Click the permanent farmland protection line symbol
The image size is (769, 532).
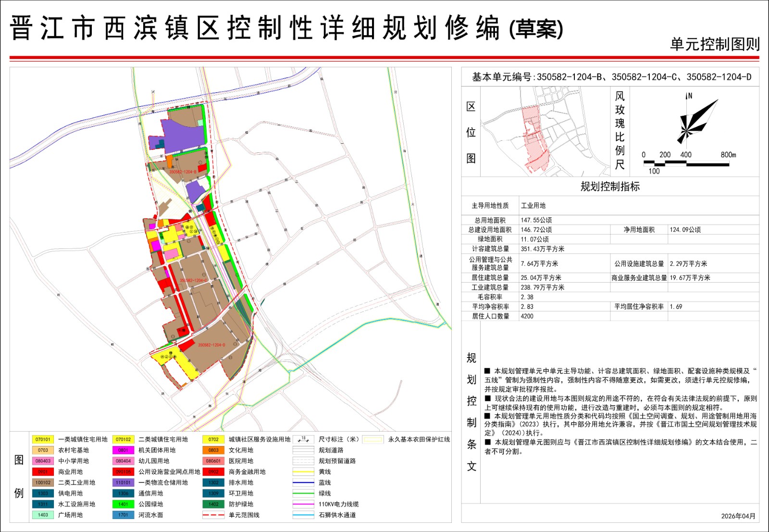coord(372,439)
